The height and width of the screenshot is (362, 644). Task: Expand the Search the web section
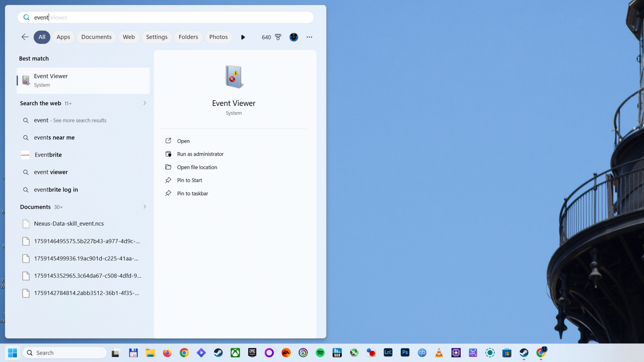(x=145, y=103)
